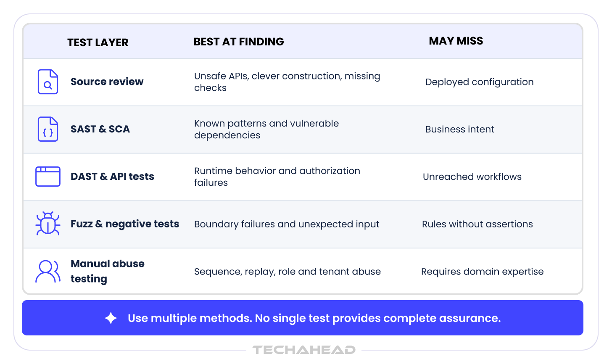Click the Manual abuse testing users icon

tap(48, 272)
